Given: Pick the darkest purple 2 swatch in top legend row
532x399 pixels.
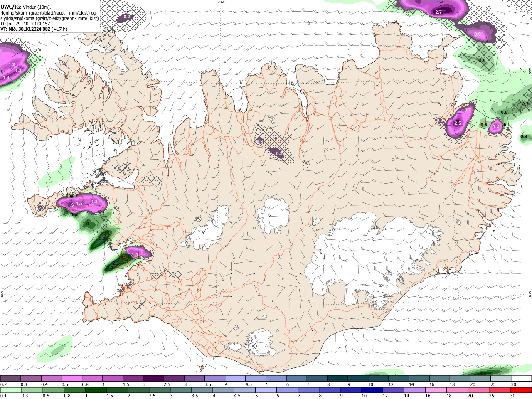Looking at the screenshot, I should point(153,379).
